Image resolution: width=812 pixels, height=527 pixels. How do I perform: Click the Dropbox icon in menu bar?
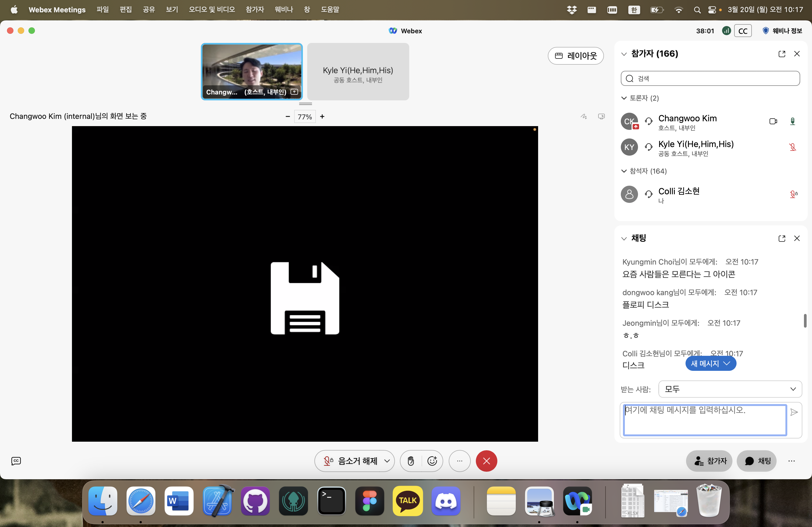tap(572, 10)
